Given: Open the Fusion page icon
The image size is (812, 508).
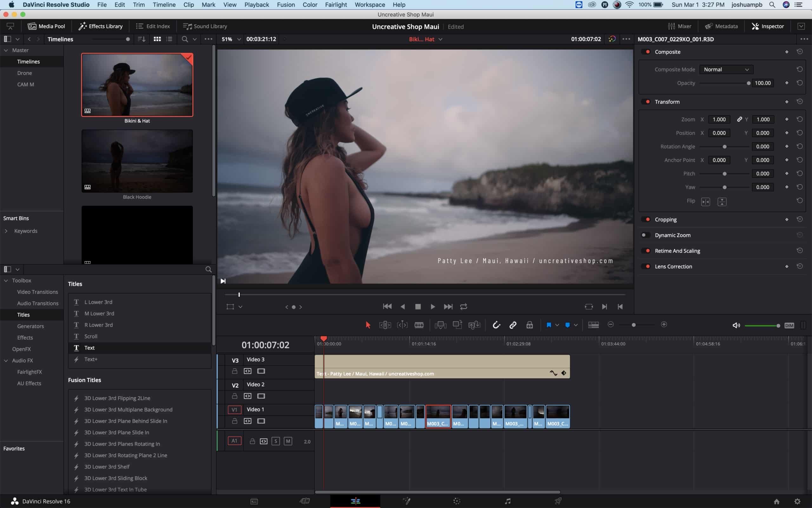Looking at the screenshot, I should click(x=406, y=501).
